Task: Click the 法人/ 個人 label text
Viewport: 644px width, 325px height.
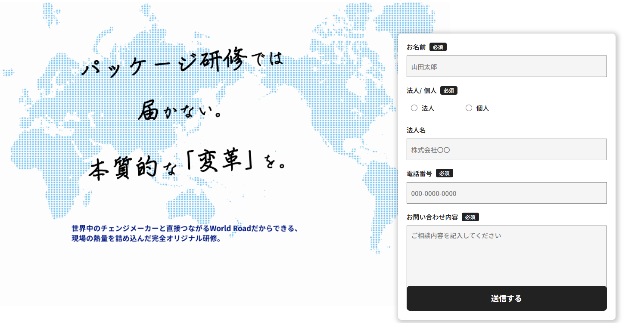Action: (x=421, y=90)
